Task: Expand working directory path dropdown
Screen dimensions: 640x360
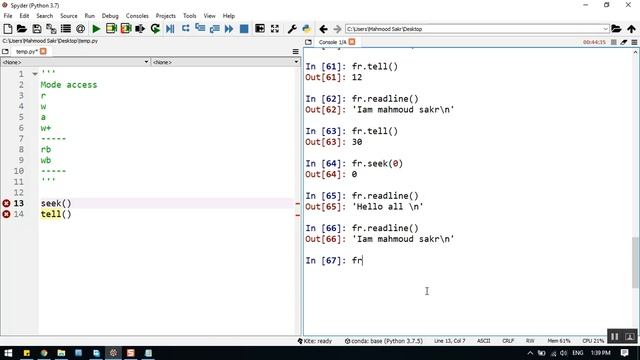Action: (x=606, y=29)
